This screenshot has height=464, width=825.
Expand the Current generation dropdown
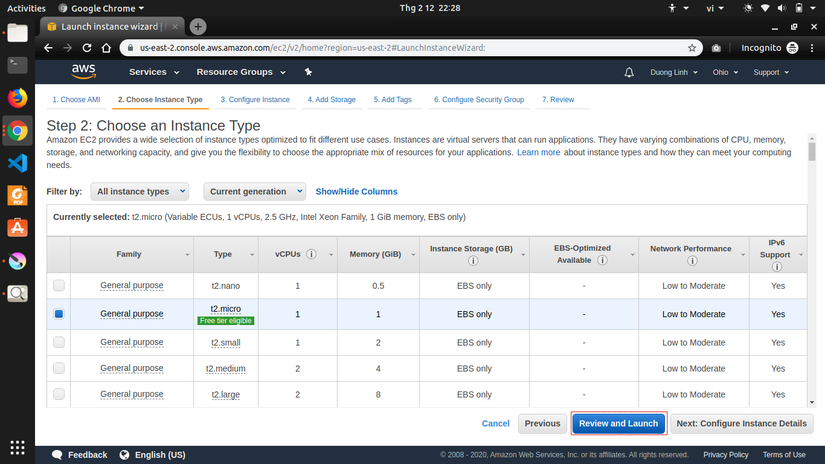256,191
